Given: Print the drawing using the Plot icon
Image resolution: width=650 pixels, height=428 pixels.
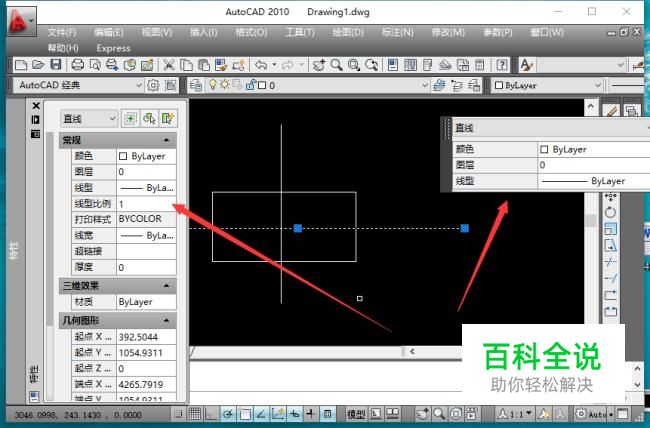Looking at the screenshot, I should (78, 65).
